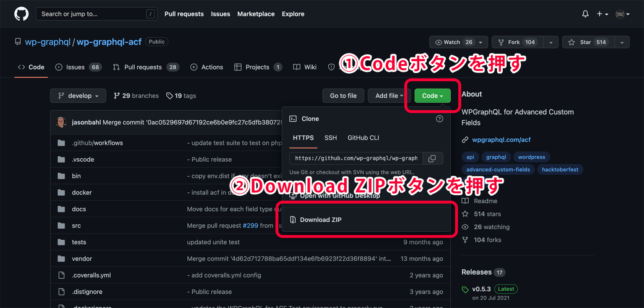Expand the Star lists dropdown arrow
This screenshot has height=308, width=644.
[622, 42]
